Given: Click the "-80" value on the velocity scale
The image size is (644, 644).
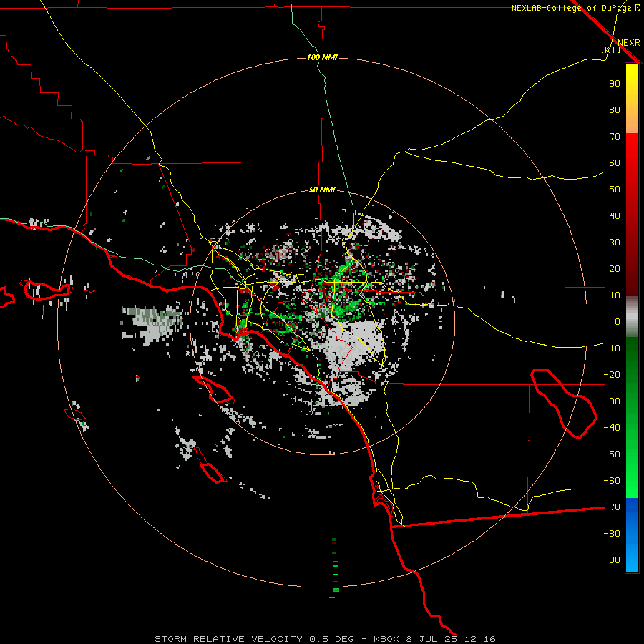Looking at the screenshot, I should coord(612,534).
